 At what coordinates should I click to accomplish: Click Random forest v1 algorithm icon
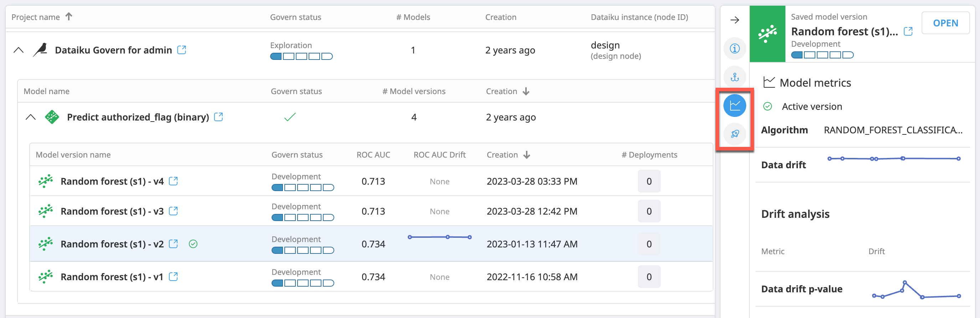(x=46, y=277)
